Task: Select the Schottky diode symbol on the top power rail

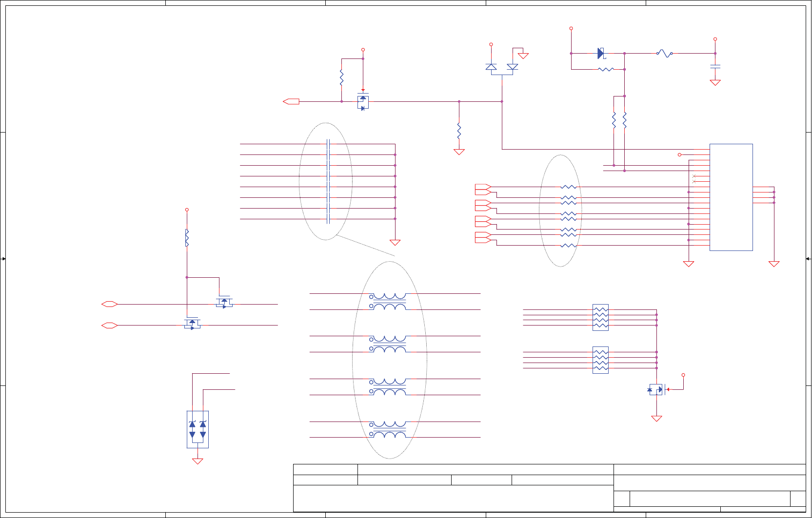Action: pos(601,54)
